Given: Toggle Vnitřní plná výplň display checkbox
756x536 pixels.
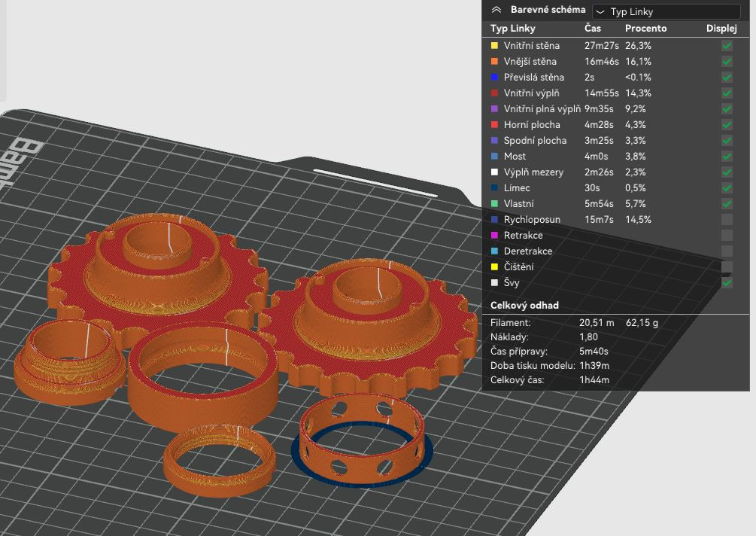Looking at the screenshot, I should coord(727,109).
